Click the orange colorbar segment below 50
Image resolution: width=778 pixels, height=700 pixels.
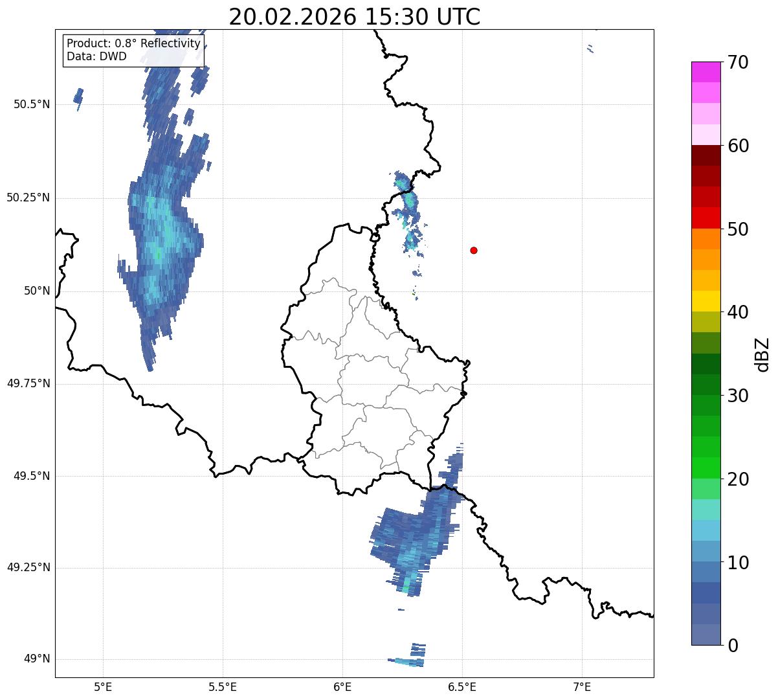coord(706,239)
